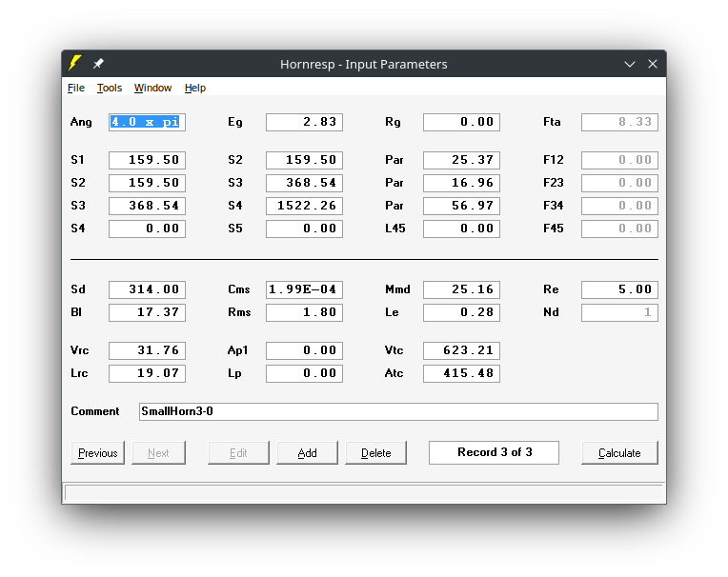Click the Comment field SmallHorn3-0

(398, 412)
